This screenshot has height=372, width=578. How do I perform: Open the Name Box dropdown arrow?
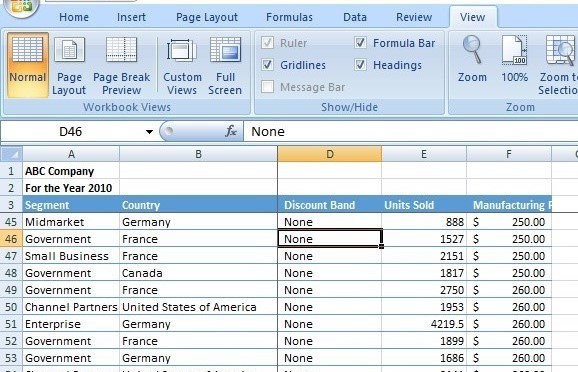pyautogui.click(x=149, y=132)
